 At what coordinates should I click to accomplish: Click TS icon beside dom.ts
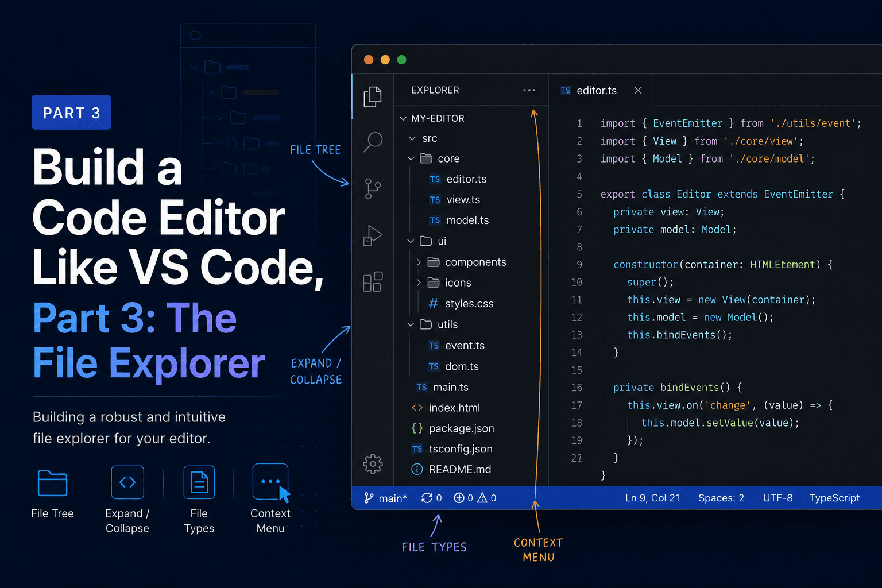tap(434, 366)
